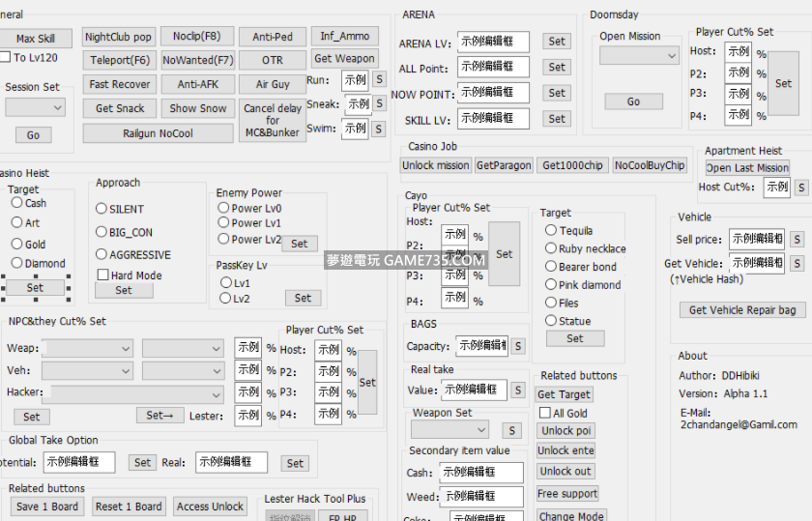812x521 pixels.
Task: Click the Max Skill button
Action: coord(36,39)
